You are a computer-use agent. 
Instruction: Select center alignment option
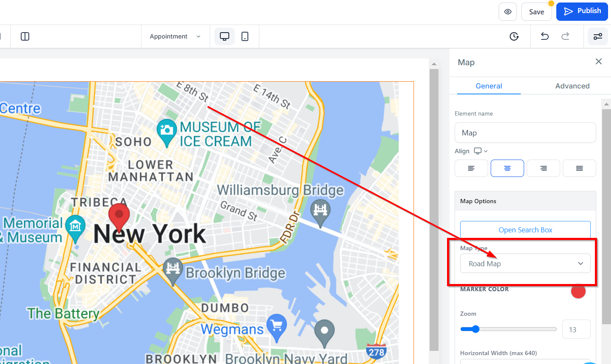507,168
